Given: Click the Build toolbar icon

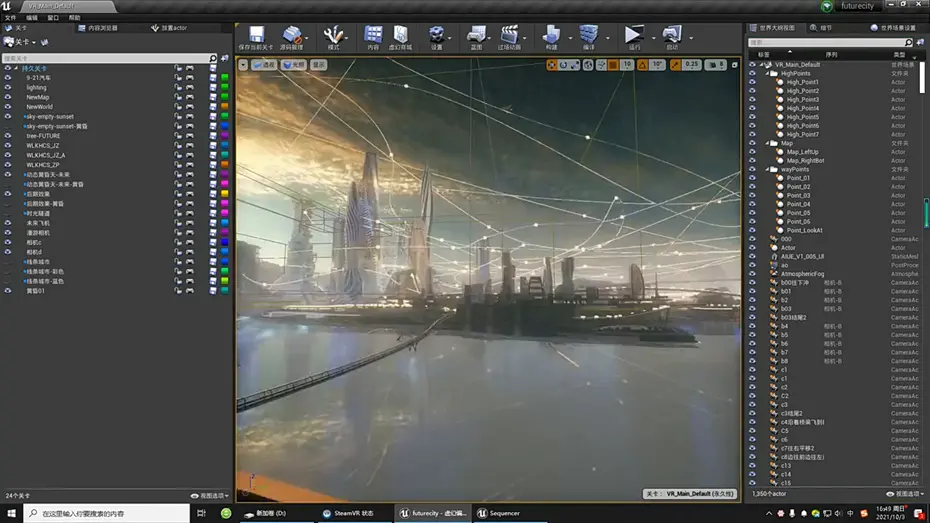Looking at the screenshot, I should [x=552, y=37].
